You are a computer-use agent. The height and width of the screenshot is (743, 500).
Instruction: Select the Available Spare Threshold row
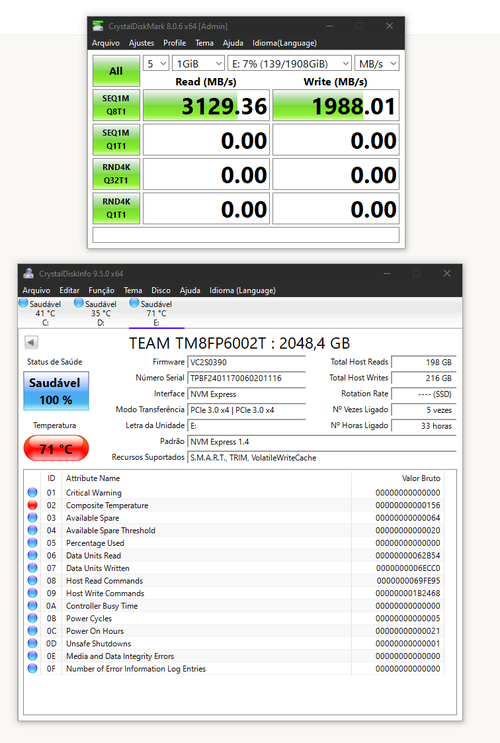[234, 530]
